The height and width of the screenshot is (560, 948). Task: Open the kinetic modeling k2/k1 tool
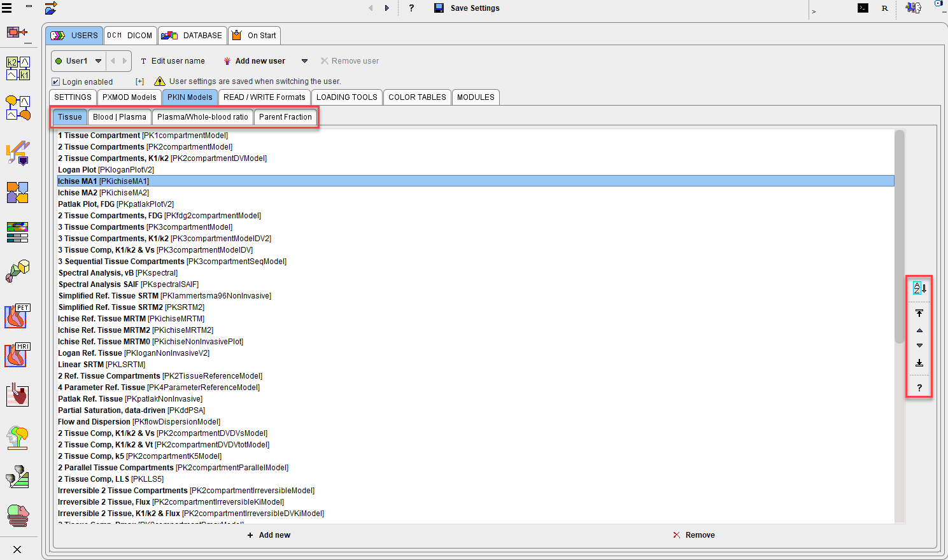18,68
